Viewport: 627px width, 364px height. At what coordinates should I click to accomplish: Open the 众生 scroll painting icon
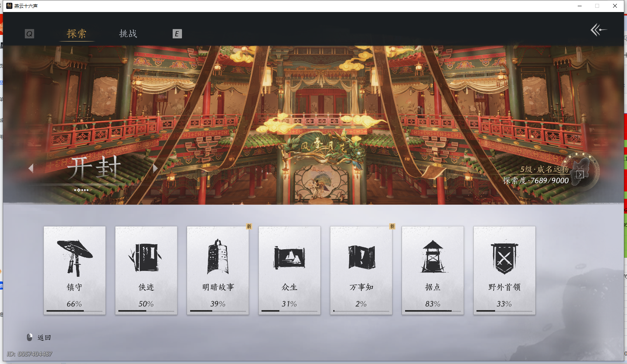click(289, 257)
